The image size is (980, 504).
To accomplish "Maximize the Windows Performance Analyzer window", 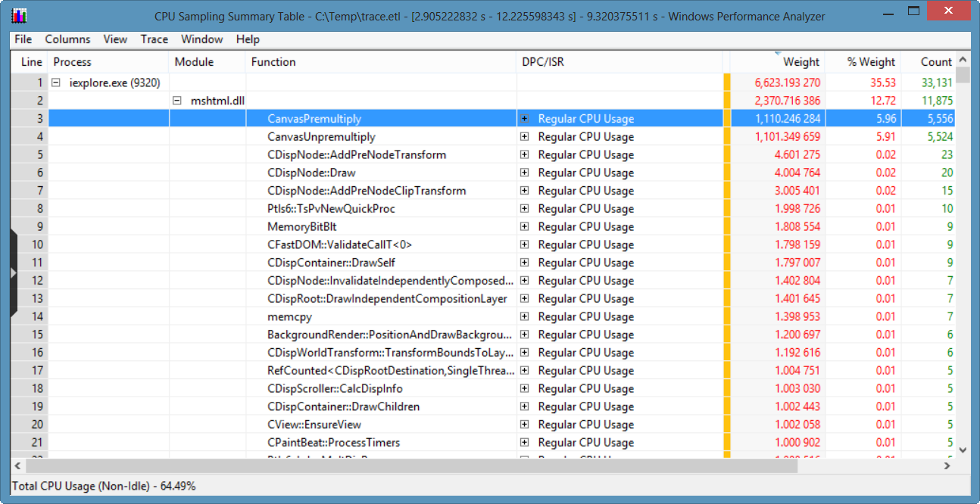I will [914, 11].
